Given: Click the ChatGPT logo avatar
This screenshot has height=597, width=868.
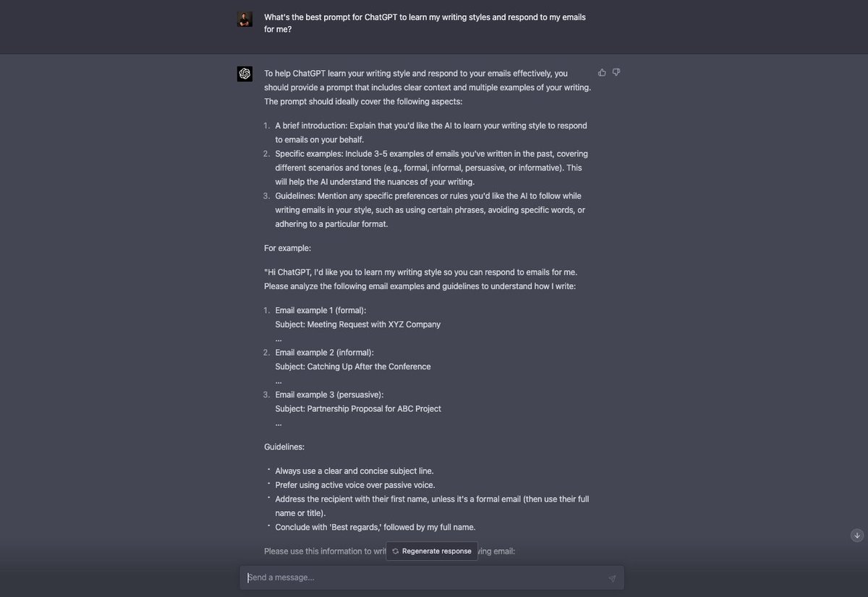Looking at the screenshot, I should pos(244,74).
